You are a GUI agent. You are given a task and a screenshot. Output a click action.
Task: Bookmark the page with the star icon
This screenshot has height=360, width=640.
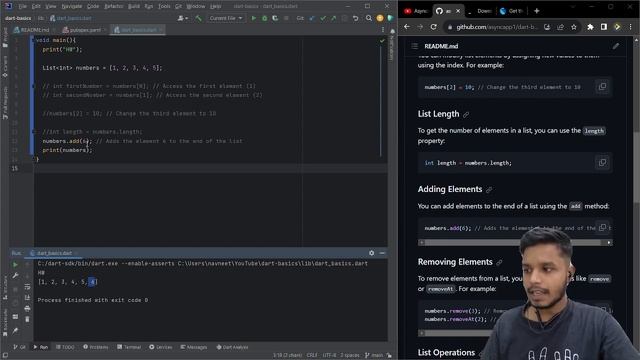pyautogui.click(x=573, y=27)
